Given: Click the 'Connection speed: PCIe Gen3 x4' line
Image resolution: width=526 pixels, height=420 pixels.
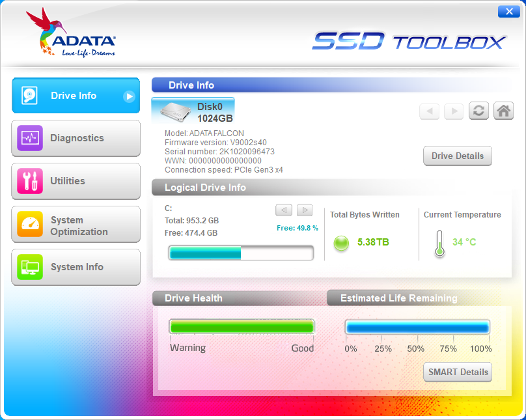Looking at the screenshot, I should click(x=224, y=170).
